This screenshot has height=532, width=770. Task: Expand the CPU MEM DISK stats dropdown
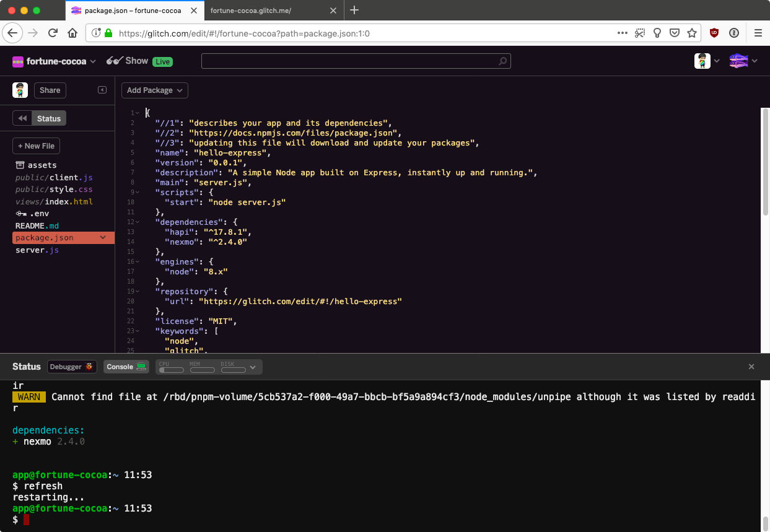point(252,368)
